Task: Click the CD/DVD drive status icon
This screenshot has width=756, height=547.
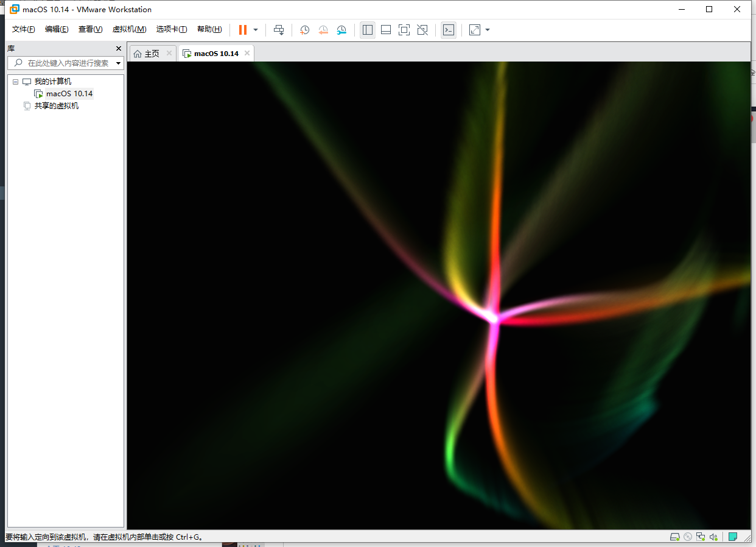Action: (688, 537)
